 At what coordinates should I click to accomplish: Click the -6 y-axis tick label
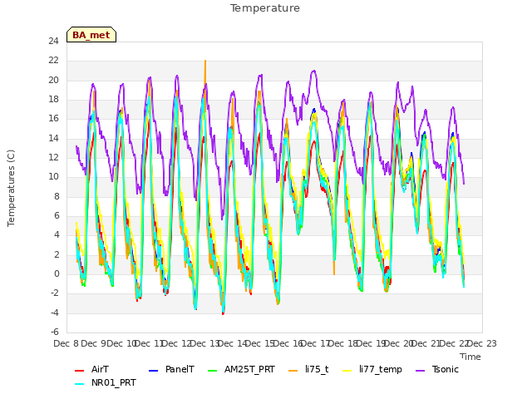pyautogui.click(x=55, y=332)
